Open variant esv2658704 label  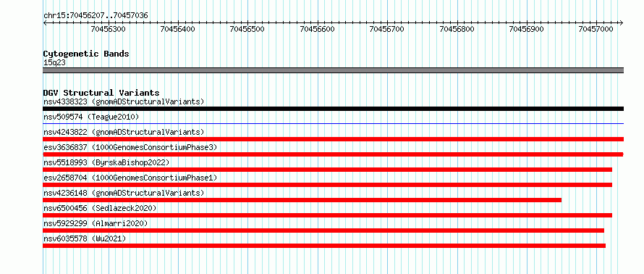pyautogui.click(x=130, y=178)
